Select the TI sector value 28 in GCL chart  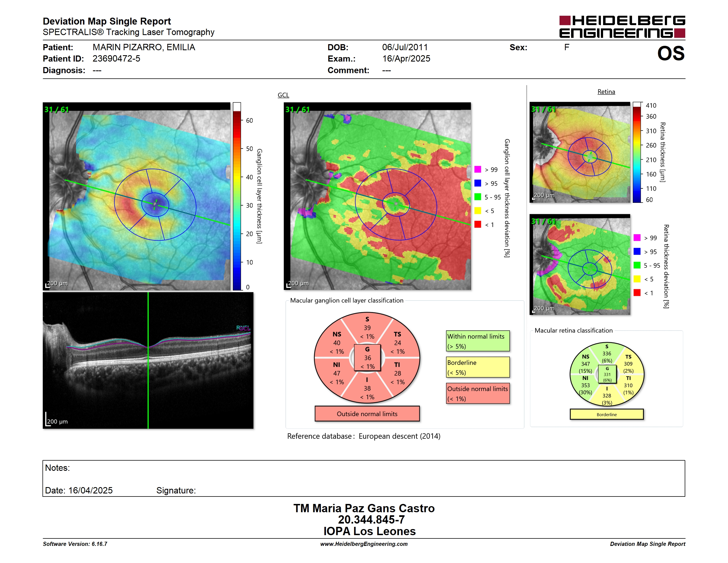coord(397,374)
